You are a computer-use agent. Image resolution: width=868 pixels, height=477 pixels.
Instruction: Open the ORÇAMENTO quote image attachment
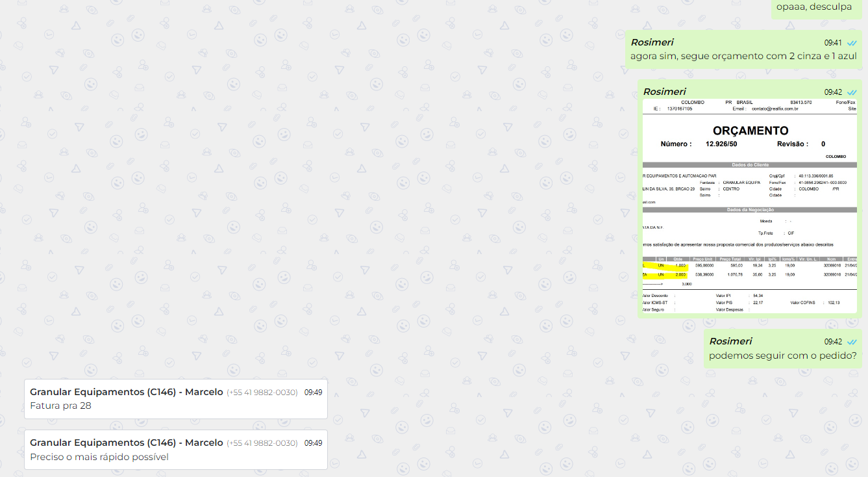click(x=749, y=207)
